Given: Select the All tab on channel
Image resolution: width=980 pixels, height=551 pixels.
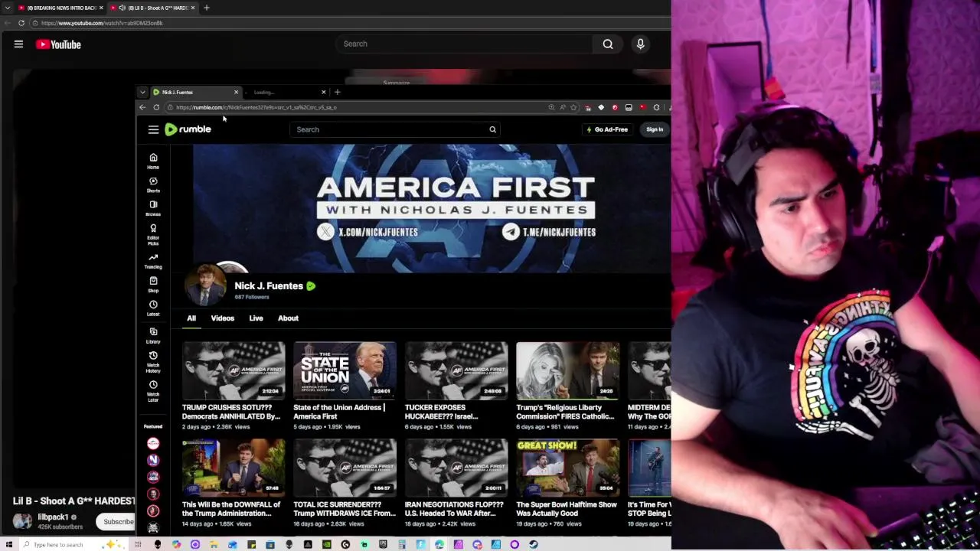Looking at the screenshot, I should point(191,318).
